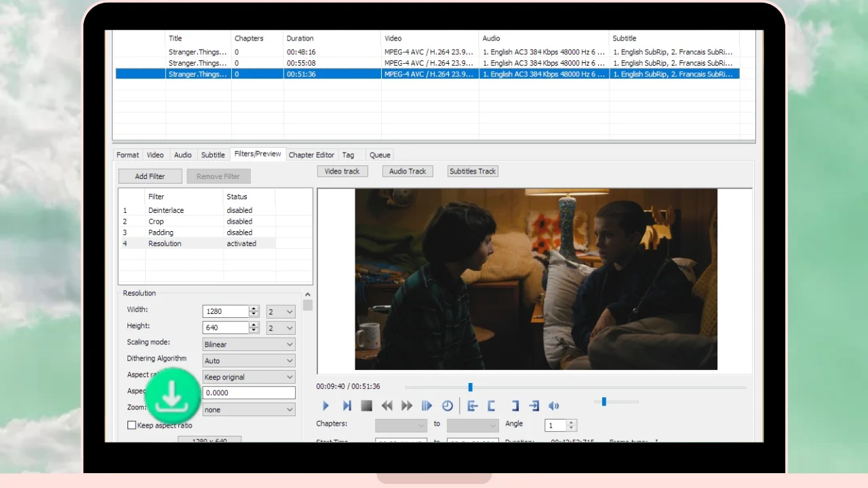Screen dimensions: 868x488
Task: Click the rewind double-arrow icon
Action: coord(387,406)
